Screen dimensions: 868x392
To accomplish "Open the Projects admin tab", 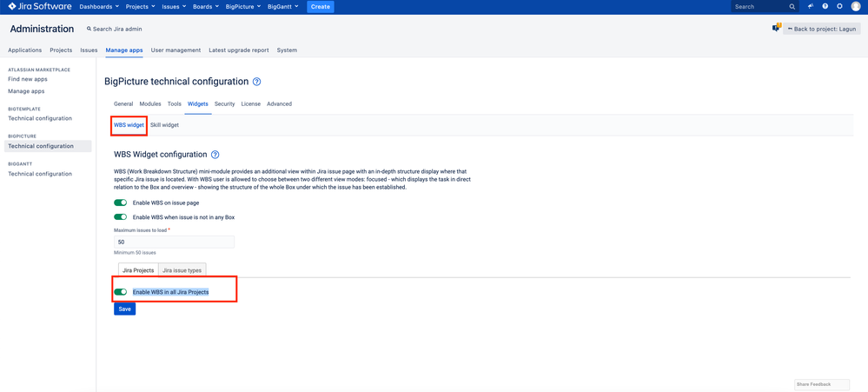I will point(61,50).
